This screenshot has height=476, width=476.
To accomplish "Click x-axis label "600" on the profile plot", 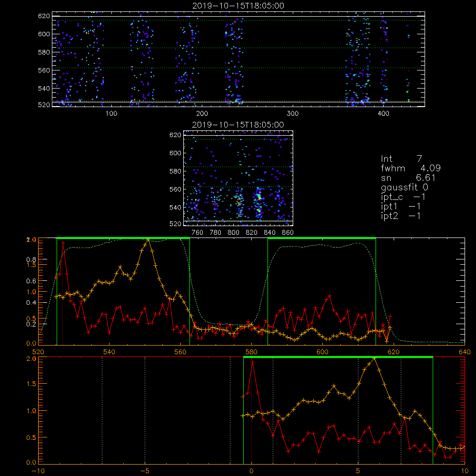I will coord(322,352).
